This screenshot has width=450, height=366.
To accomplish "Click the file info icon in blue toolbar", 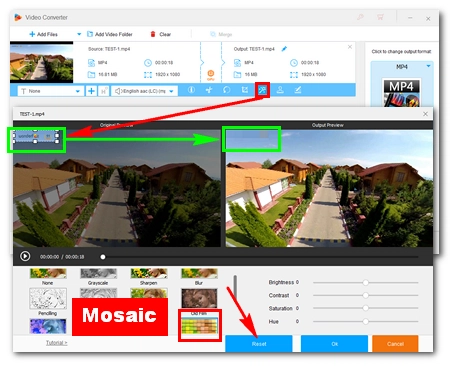I will tap(191, 90).
